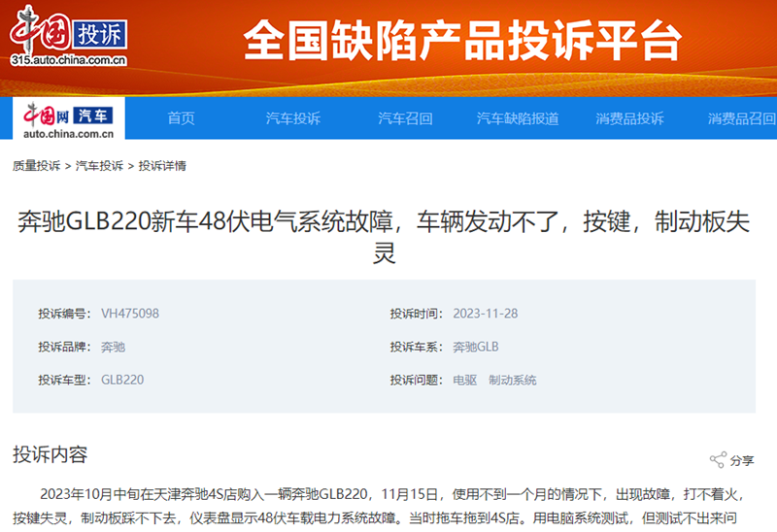Click the 投诉车系 label
Viewport: 777px width, 532px height.
point(417,347)
